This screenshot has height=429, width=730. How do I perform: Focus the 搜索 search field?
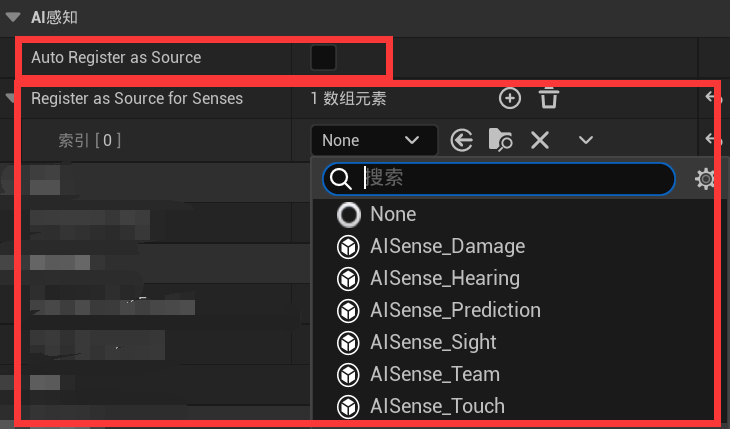499,179
